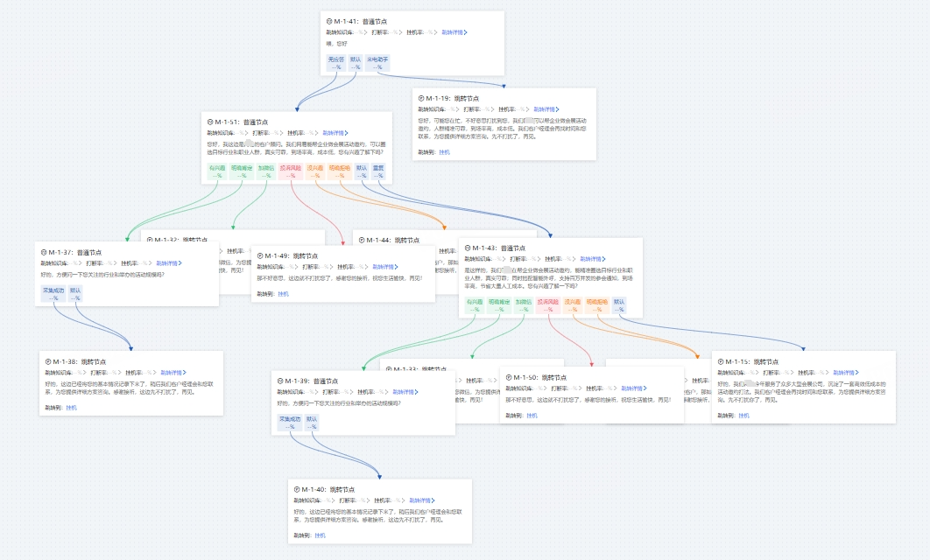Select the 采集成功 tag in node M-1-39
This screenshot has height=560, width=930.
290,423
